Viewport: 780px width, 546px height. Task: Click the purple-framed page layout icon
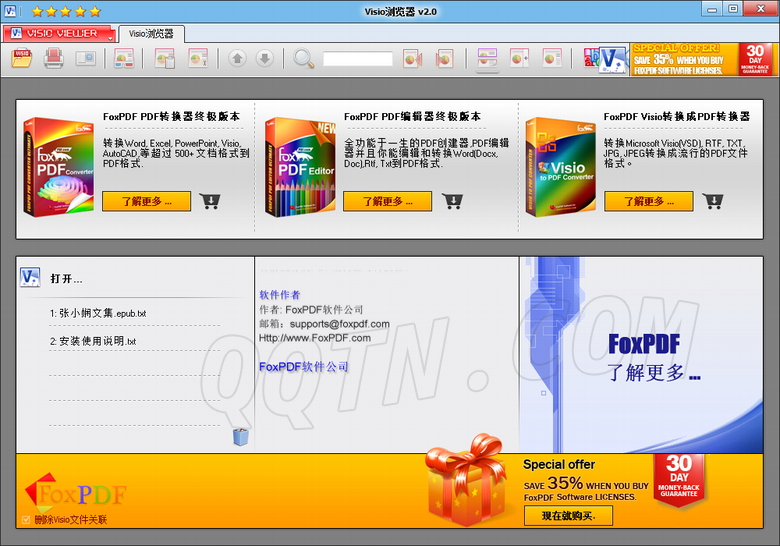488,59
